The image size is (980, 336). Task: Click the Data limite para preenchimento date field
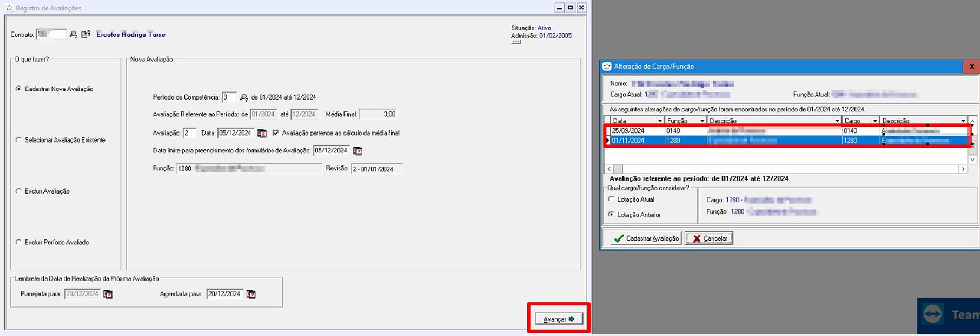[331, 151]
